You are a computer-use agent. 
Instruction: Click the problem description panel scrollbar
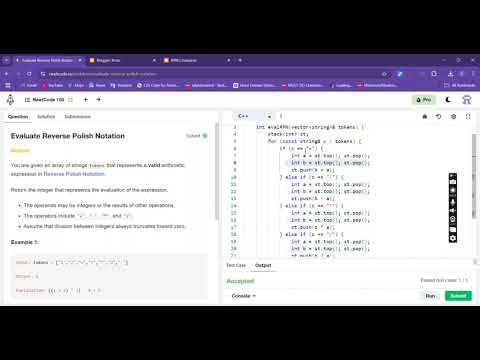point(217,172)
